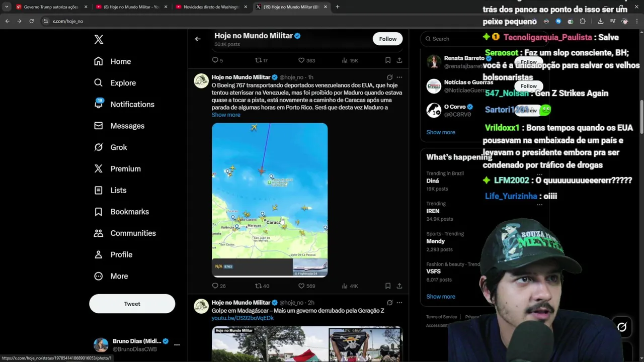Open browser downloads icon
Screen dimensions: 644x362
(601, 21)
